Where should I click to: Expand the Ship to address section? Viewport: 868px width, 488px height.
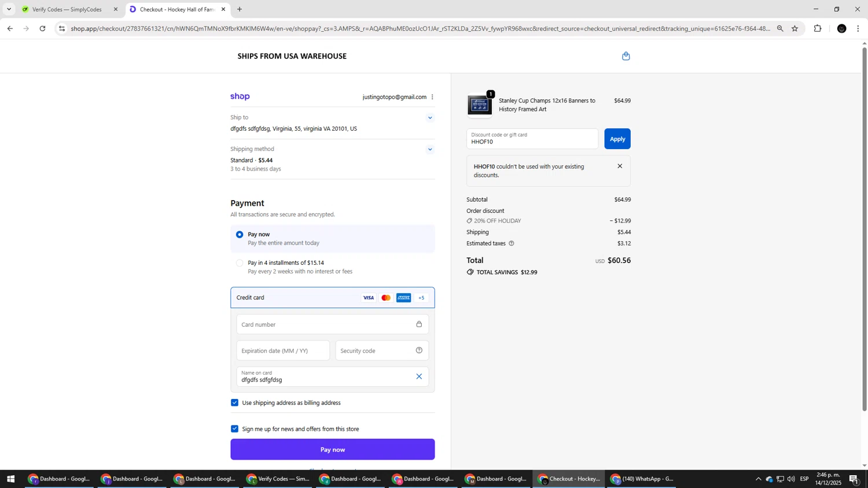(430, 118)
